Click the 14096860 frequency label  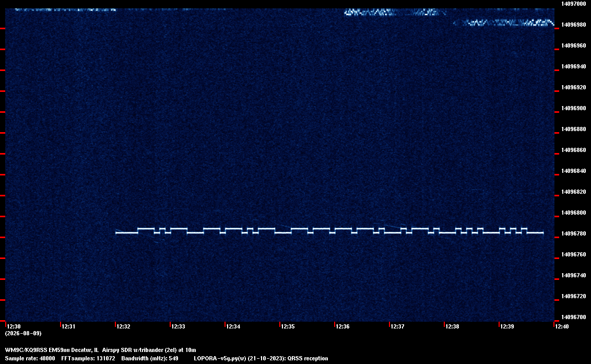574,150
